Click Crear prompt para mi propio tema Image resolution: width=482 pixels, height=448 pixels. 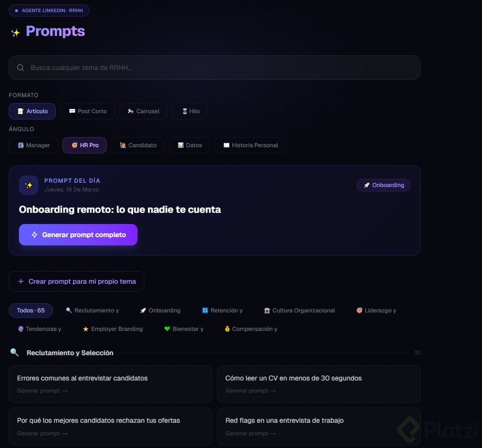[76, 281]
